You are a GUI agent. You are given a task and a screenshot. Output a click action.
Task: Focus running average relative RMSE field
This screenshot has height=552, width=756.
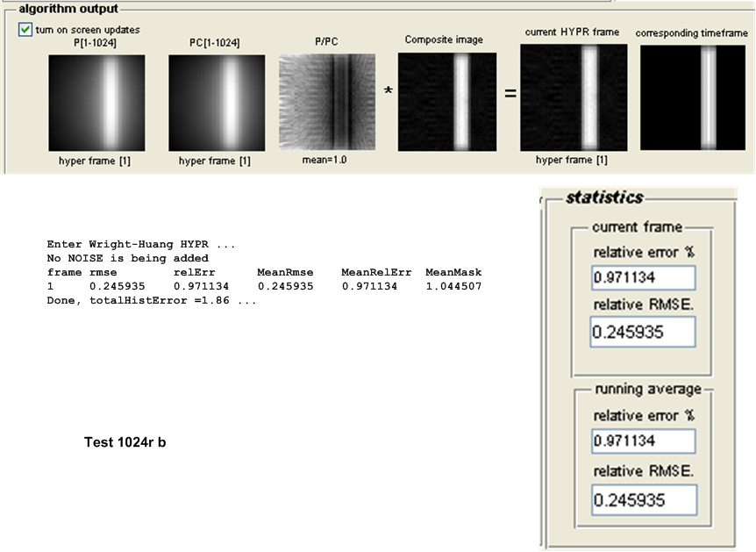point(643,500)
